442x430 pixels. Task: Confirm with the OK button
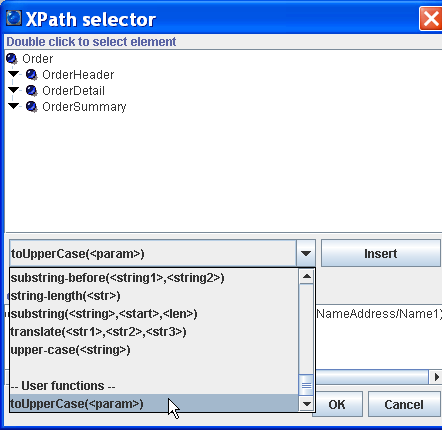(337, 404)
